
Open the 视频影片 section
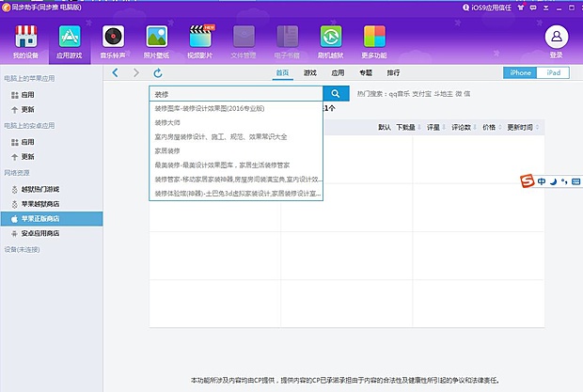click(x=200, y=42)
